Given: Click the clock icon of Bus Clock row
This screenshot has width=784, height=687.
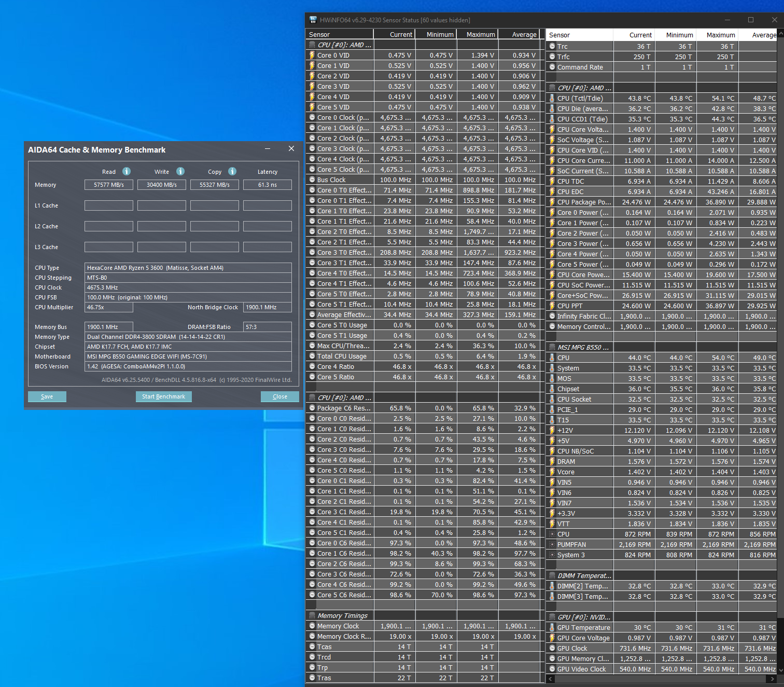Looking at the screenshot, I should tap(312, 180).
